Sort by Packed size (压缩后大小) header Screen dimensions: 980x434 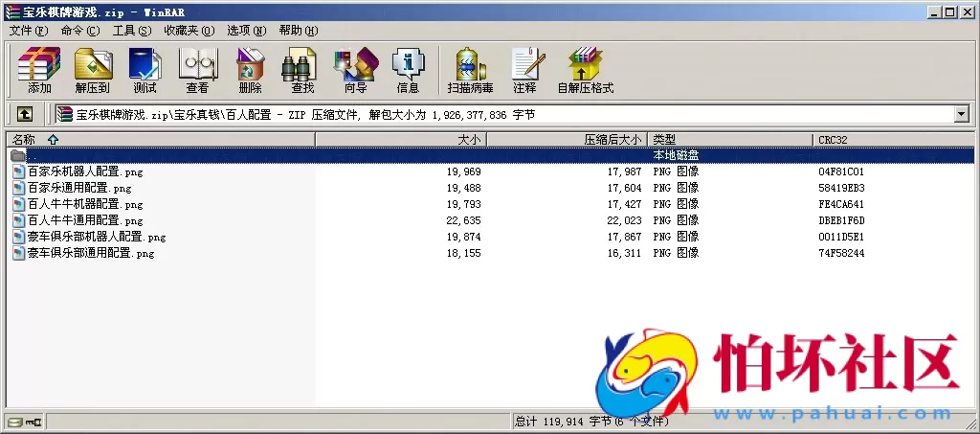pos(568,140)
